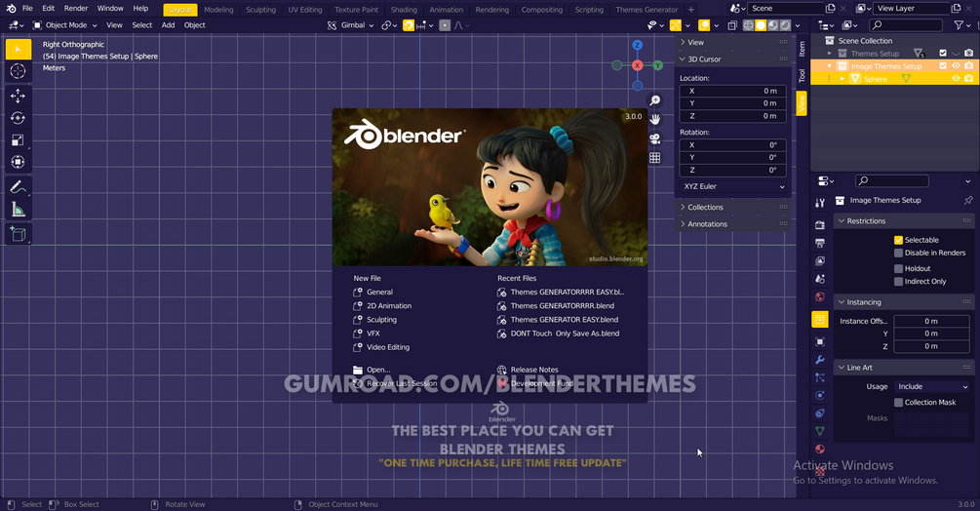
Task: Switch to the Themes Generator workspace tab
Action: click(x=647, y=10)
